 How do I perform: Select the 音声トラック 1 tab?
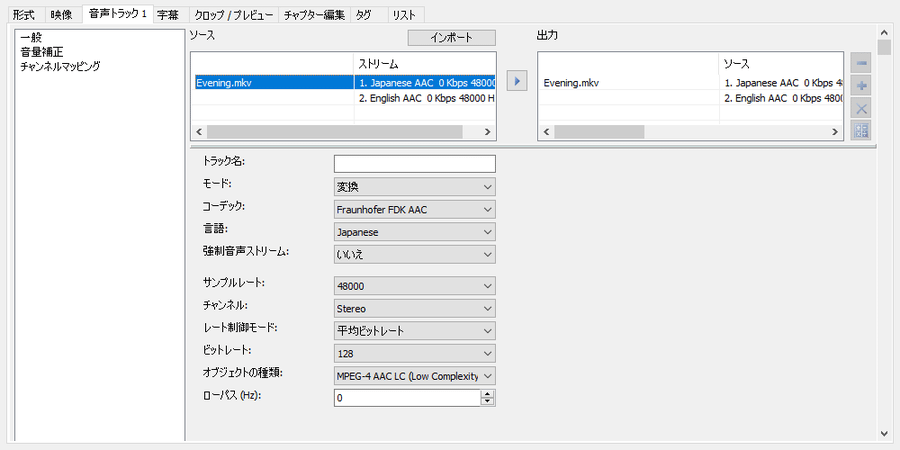point(117,14)
